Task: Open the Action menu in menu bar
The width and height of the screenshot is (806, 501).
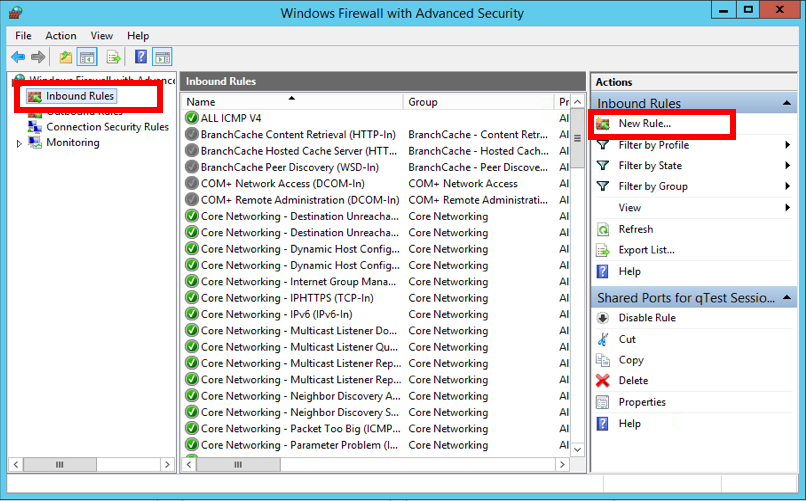Action: (60, 36)
